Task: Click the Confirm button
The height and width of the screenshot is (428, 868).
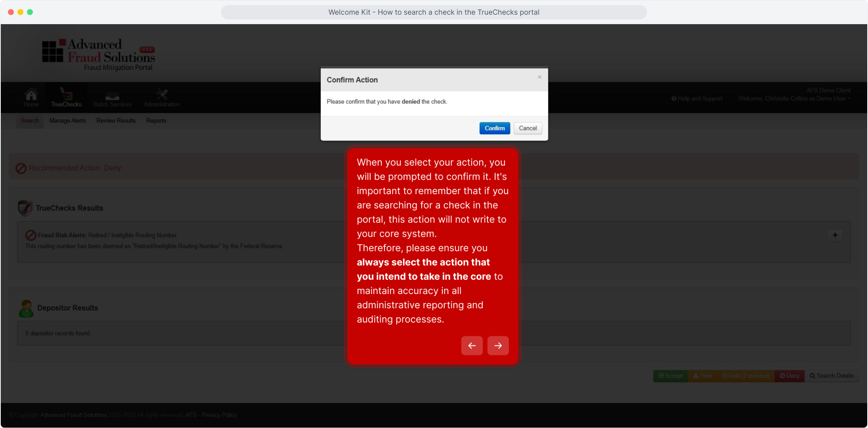Action: coord(495,128)
